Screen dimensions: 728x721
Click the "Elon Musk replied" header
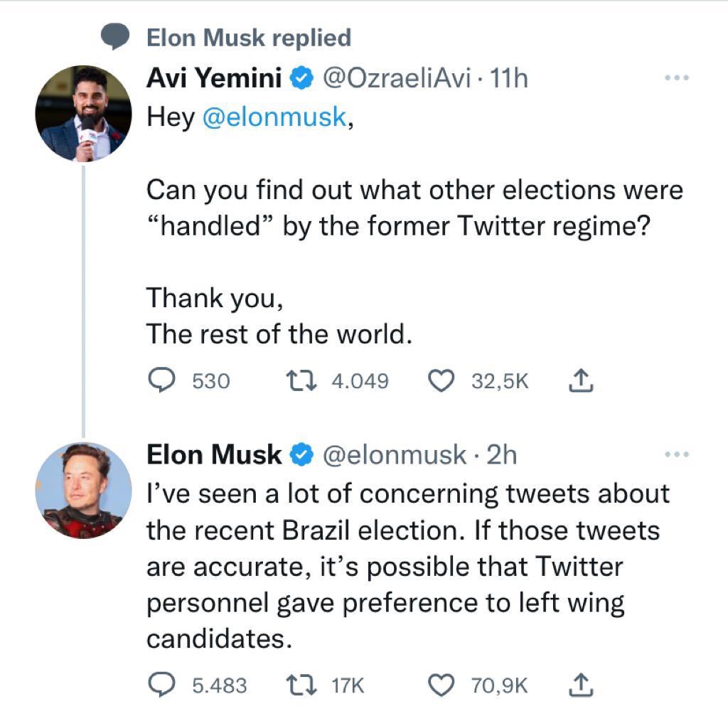click(248, 37)
